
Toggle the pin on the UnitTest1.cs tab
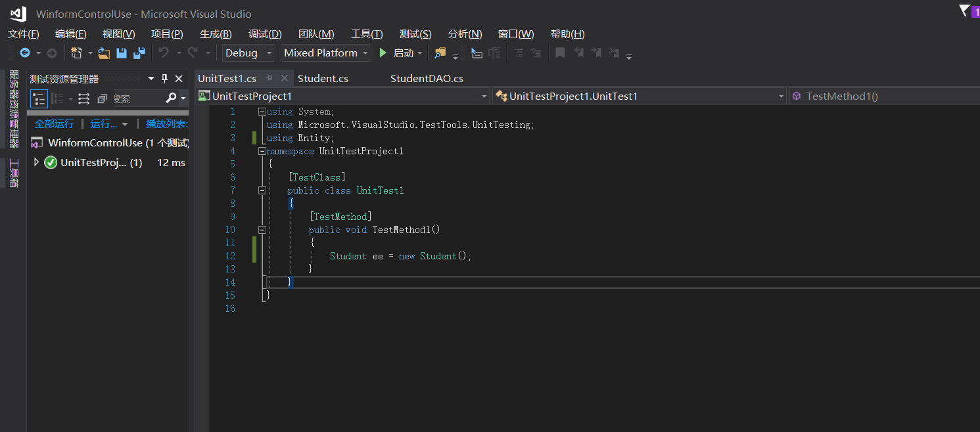tap(269, 78)
